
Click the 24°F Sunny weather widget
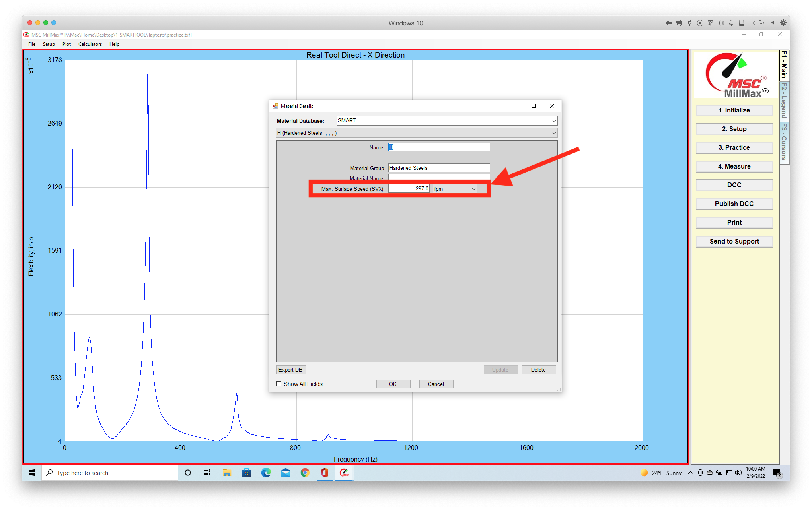coord(661,473)
